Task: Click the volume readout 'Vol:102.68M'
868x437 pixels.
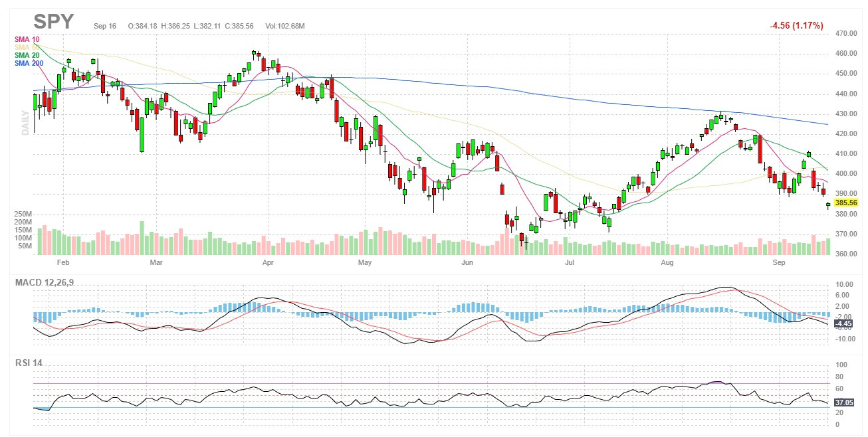Action: tap(284, 26)
